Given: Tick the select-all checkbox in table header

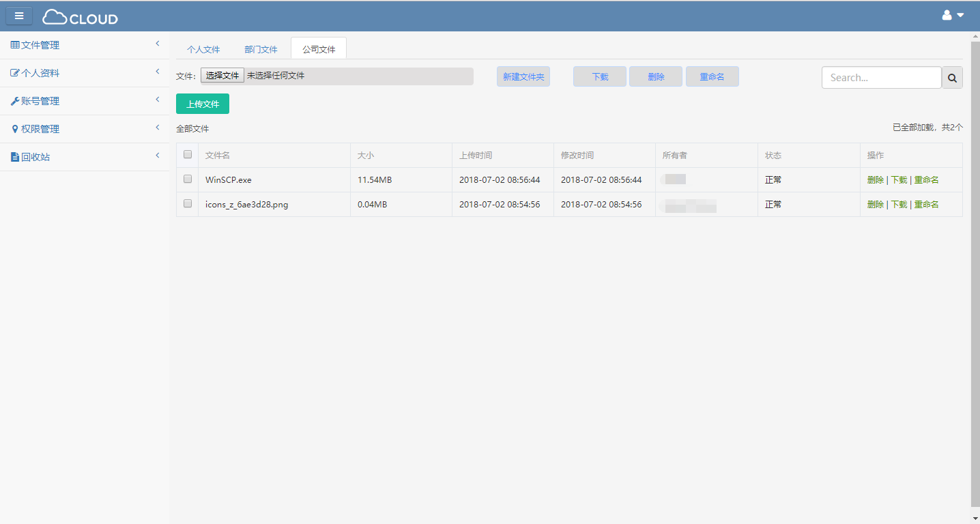Looking at the screenshot, I should 188,154.
